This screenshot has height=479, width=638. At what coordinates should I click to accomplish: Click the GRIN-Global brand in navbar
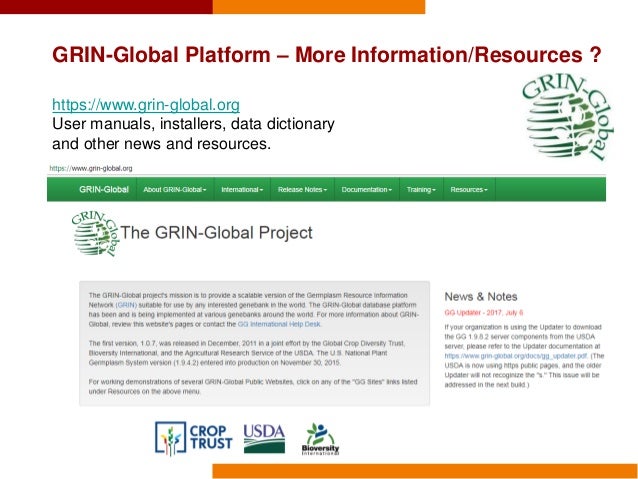pyautogui.click(x=104, y=189)
